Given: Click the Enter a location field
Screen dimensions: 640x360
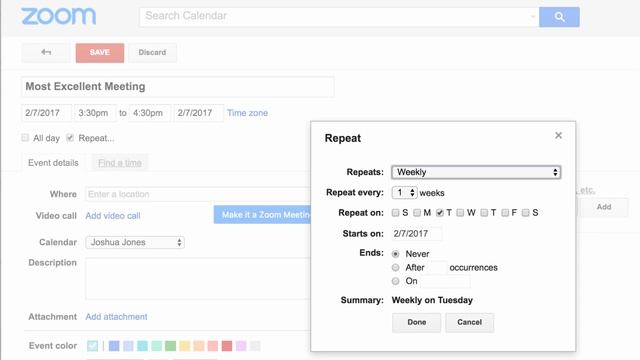Looking at the screenshot, I should 198,194.
